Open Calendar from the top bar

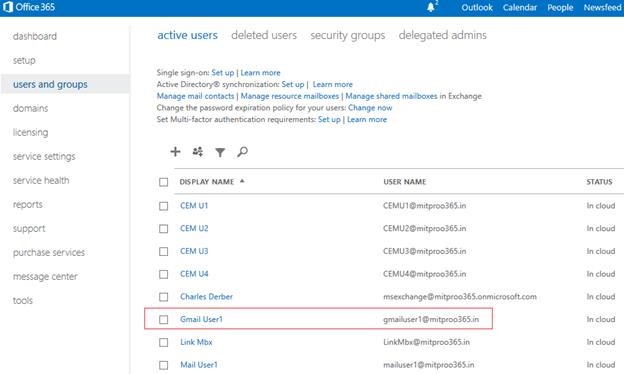[x=520, y=7]
